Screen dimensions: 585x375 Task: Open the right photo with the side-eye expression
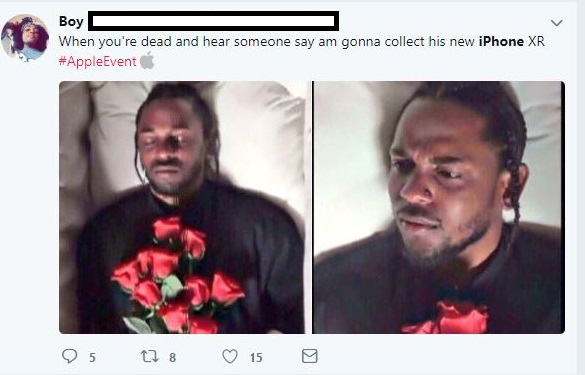point(439,207)
